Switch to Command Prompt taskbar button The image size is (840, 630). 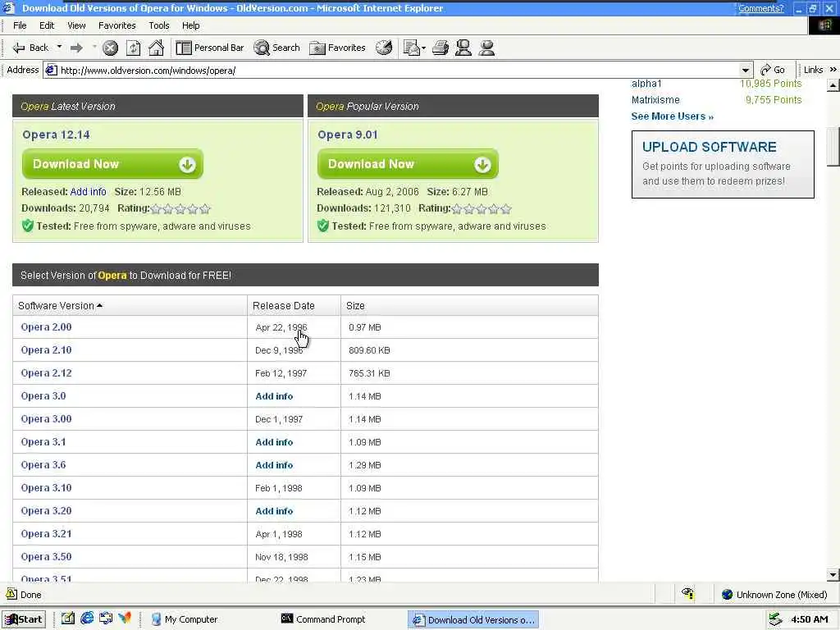[x=323, y=620]
